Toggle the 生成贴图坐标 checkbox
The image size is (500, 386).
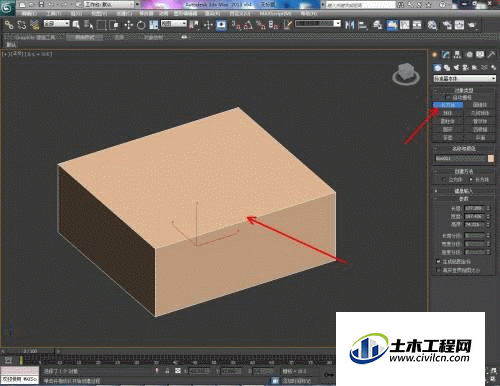[x=438, y=262]
